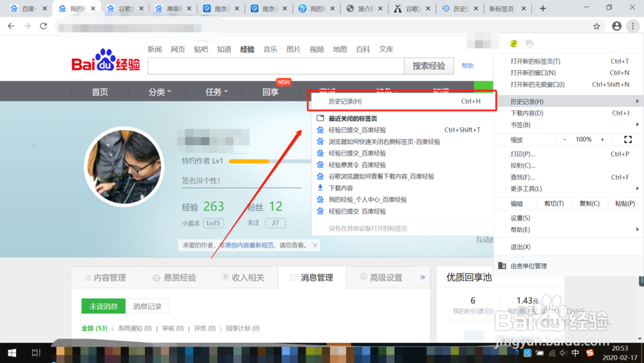Open the 任务 dropdown in navigation
The image size is (644, 363).
pyautogui.click(x=216, y=92)
